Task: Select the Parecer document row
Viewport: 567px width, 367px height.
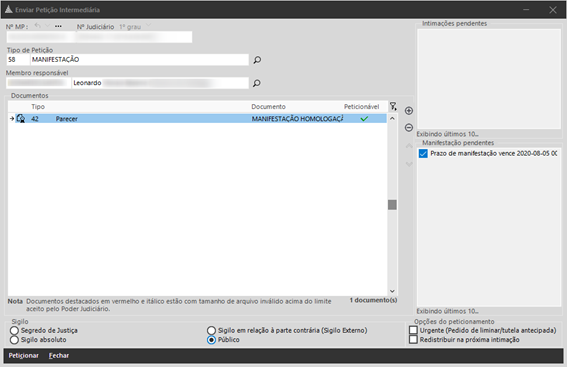Action: [197, 119]
